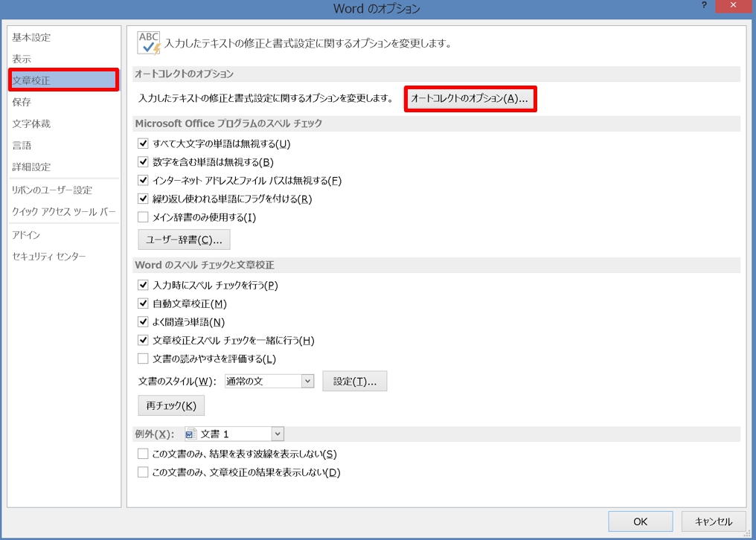The height and width of the screenshot is (540, 756).
Task: Open the 保存 settings category
Action: (22, 102)
